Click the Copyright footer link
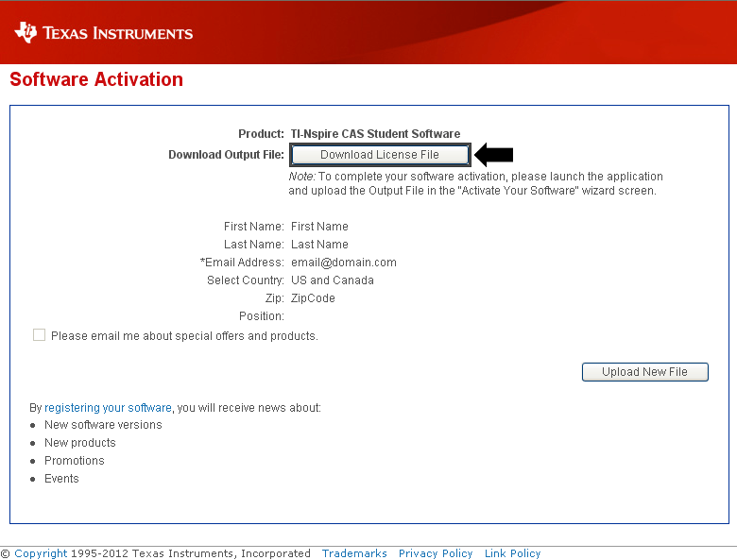The height and width of the screenshot is (560, 737). (41, 553)
